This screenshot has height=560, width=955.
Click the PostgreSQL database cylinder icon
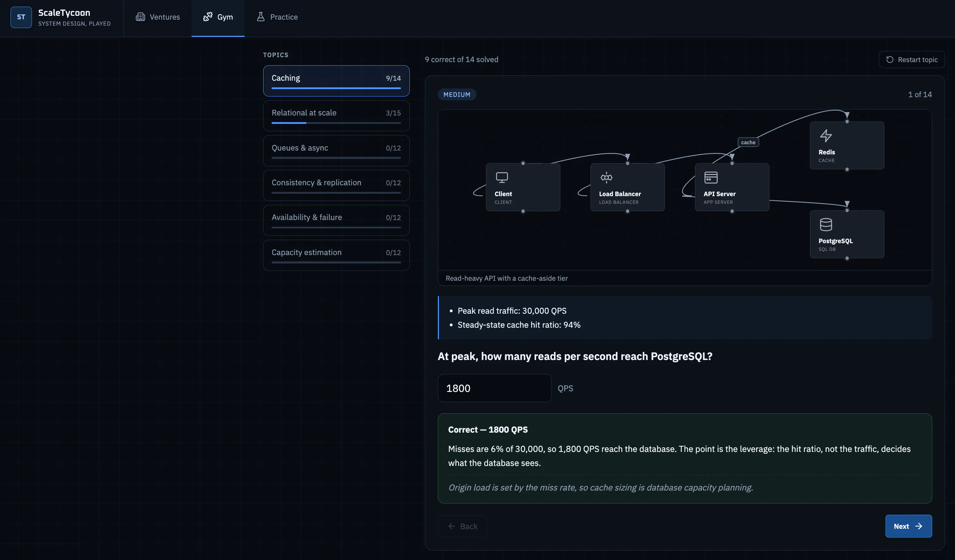[826, 224]
